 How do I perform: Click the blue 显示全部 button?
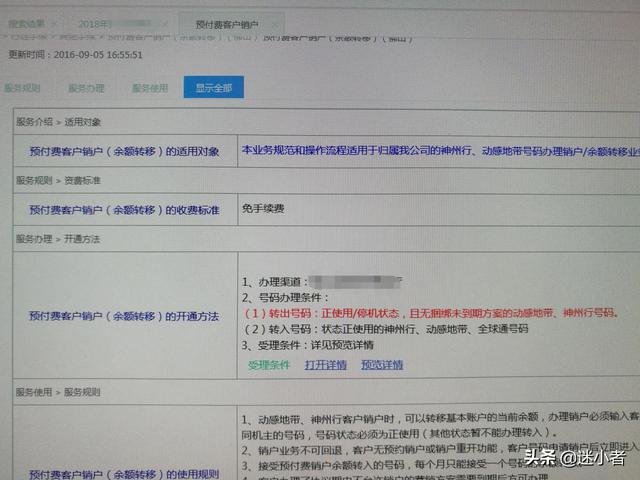click(214, 87)
